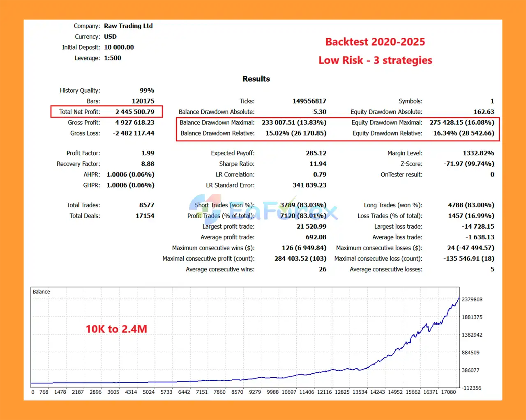This screenshot has height=420, width=526.
Task: Click the 'Low Risk - 3 strategies' text
Action: [375, 60]
